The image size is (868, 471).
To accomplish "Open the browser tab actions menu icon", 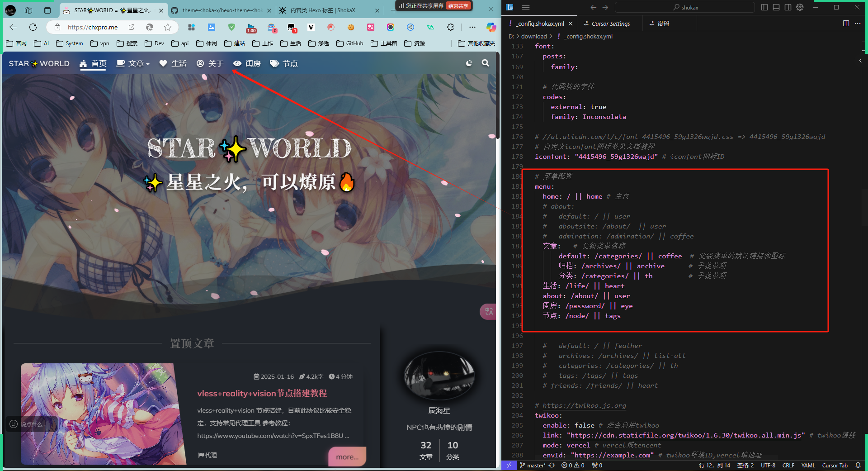I will (x=47, y=10).
